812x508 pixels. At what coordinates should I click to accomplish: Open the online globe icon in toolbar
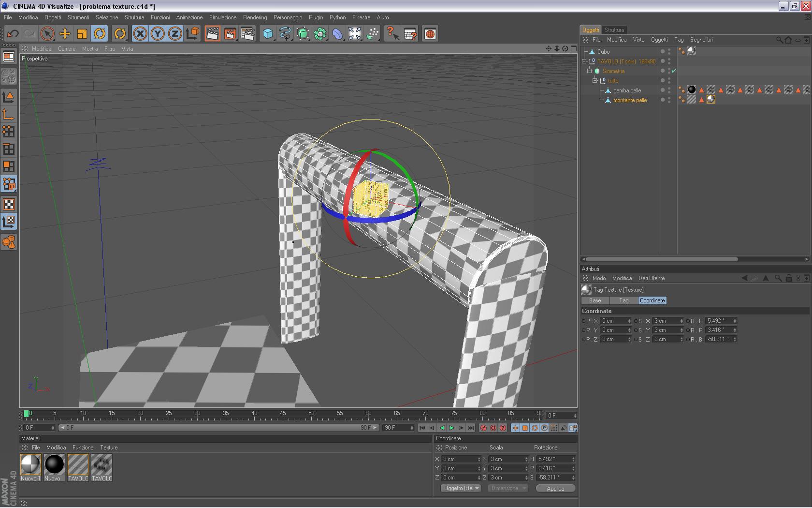pos(430,33)
